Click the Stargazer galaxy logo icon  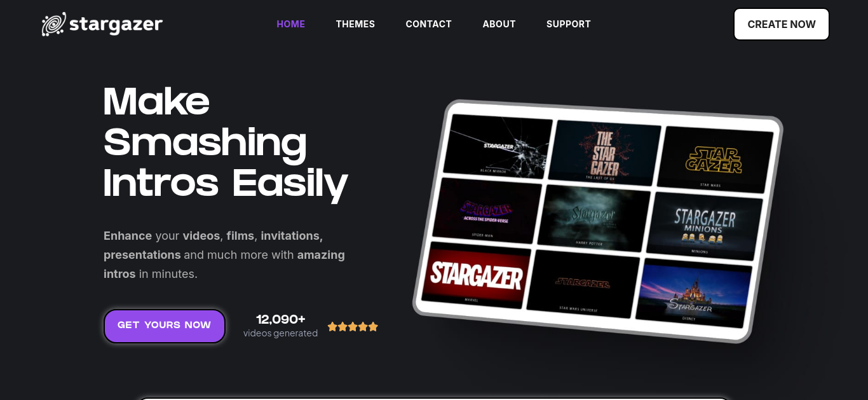pos(54,24)
